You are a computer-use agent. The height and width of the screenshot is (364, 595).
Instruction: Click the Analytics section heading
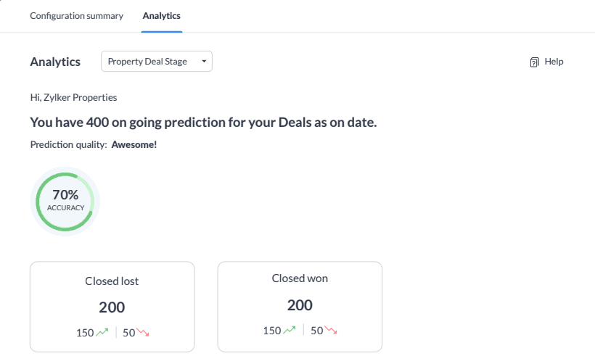[55, 62]
